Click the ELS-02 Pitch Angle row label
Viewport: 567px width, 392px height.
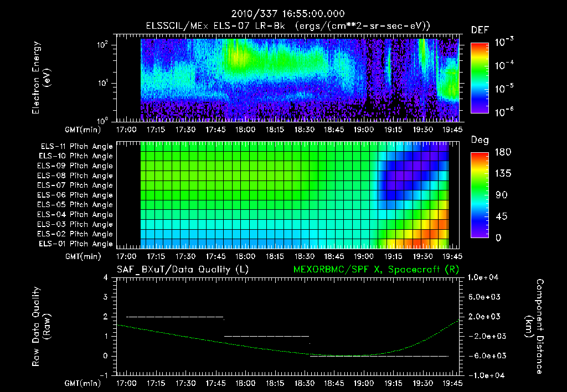[x=75, y=234]
